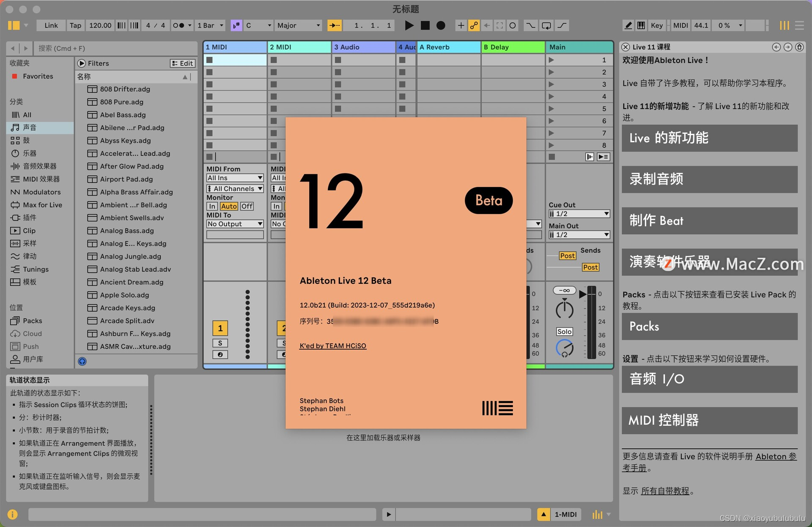
Task: Open the Major scale dropdown
Action: coord(298,25)
